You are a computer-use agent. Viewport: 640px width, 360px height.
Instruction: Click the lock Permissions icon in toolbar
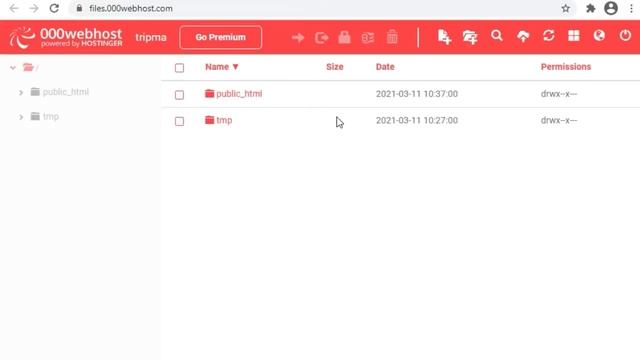click(x=344, y=37)
